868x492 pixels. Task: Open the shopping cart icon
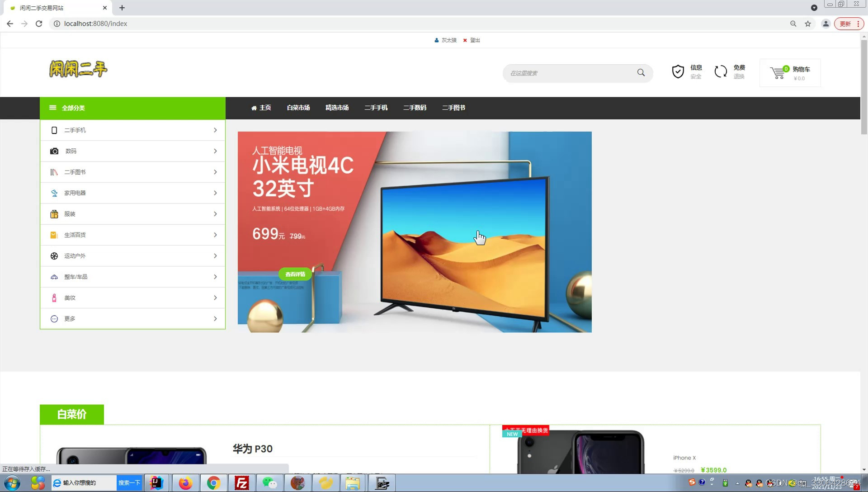(778, 72)
